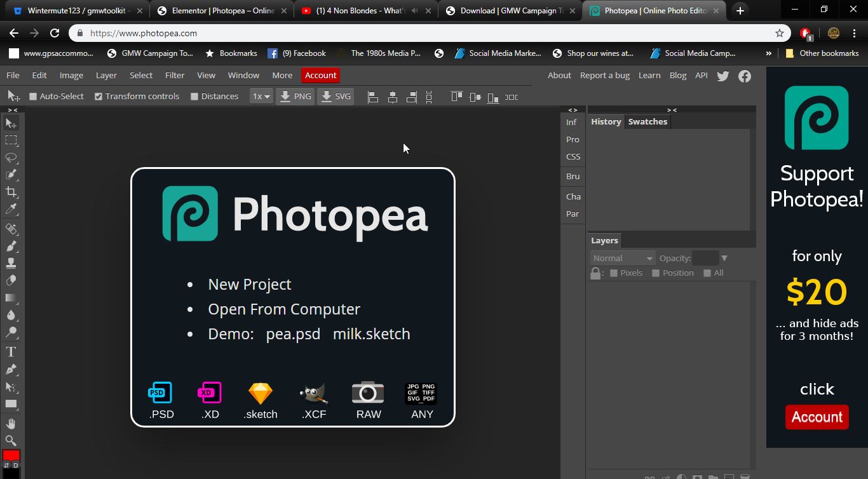
Task: Select the Dodge tool
Action: click(x=11, y=332)
